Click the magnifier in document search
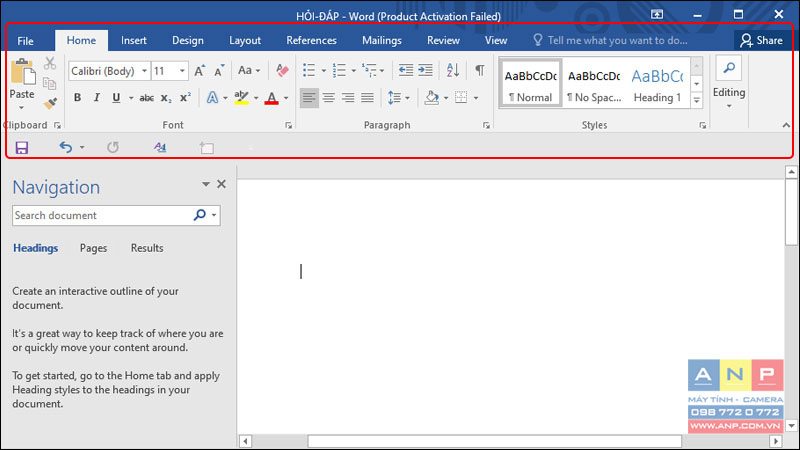The image size is (800, 450). pyautogui.click(x=200, y=215)
